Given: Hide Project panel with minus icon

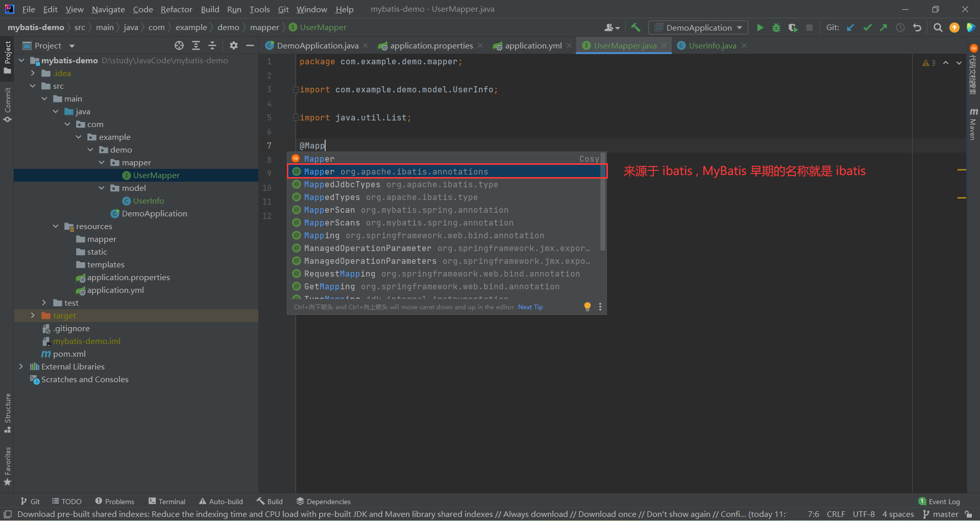Looking at the screenshot, I should tap(250, 45).
